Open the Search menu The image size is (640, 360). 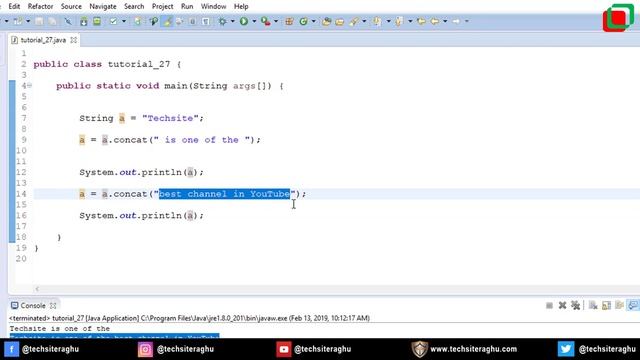coord(134,7)
